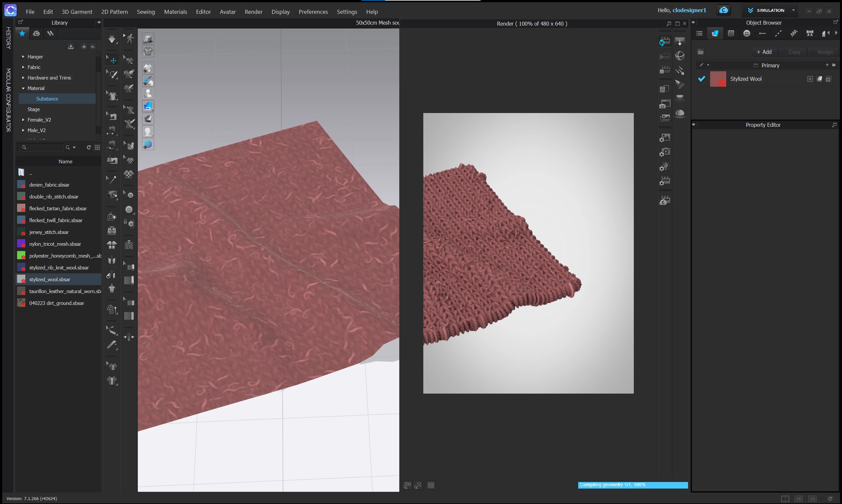Open the SIMULATION mode dropdown arrow
This screenshot has height=504, width=842.
[x=793, y=10]
